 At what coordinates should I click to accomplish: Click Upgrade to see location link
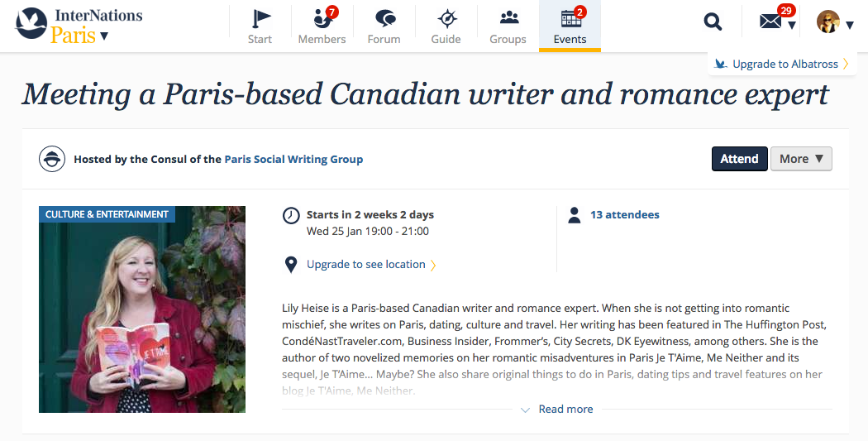[x=365, y=265]
